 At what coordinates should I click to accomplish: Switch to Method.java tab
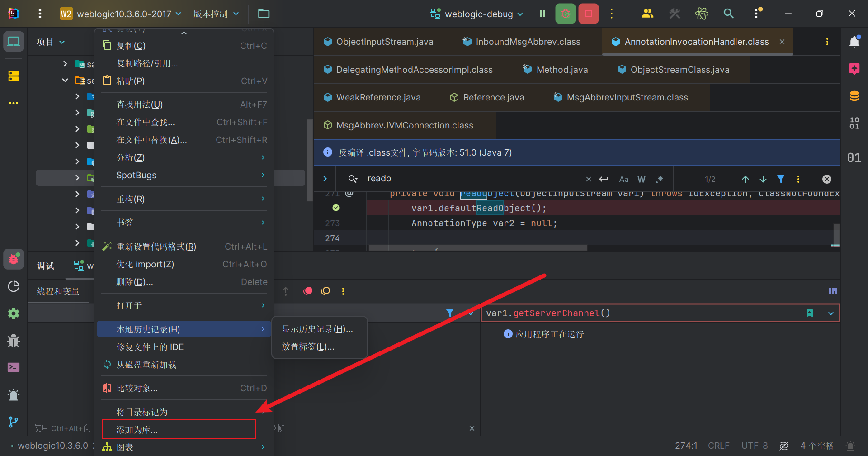click(555, 70)
